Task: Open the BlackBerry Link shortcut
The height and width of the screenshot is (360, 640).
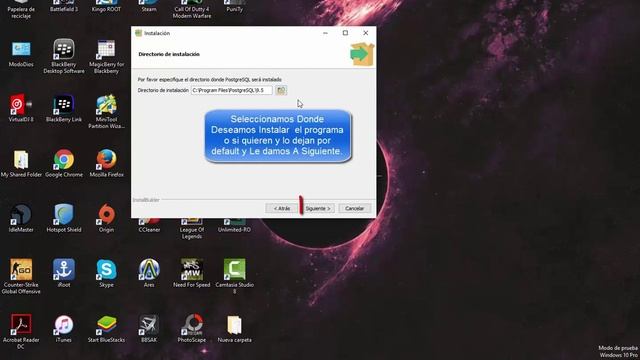Action: coord(64,108)
